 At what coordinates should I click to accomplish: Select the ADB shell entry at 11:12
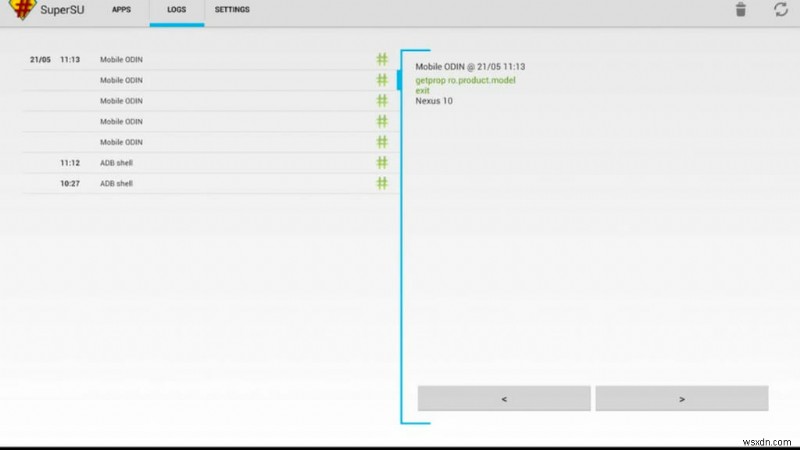(x=210, y=163)
